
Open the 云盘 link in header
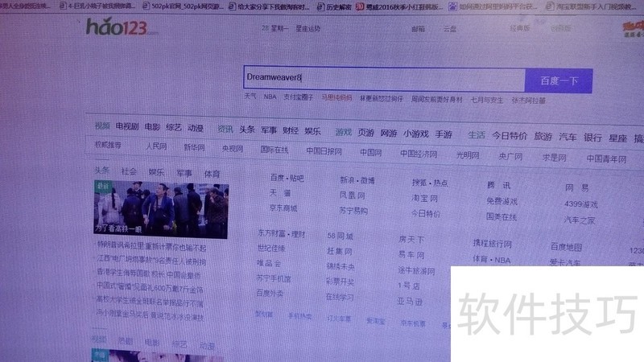pos(450,29)
